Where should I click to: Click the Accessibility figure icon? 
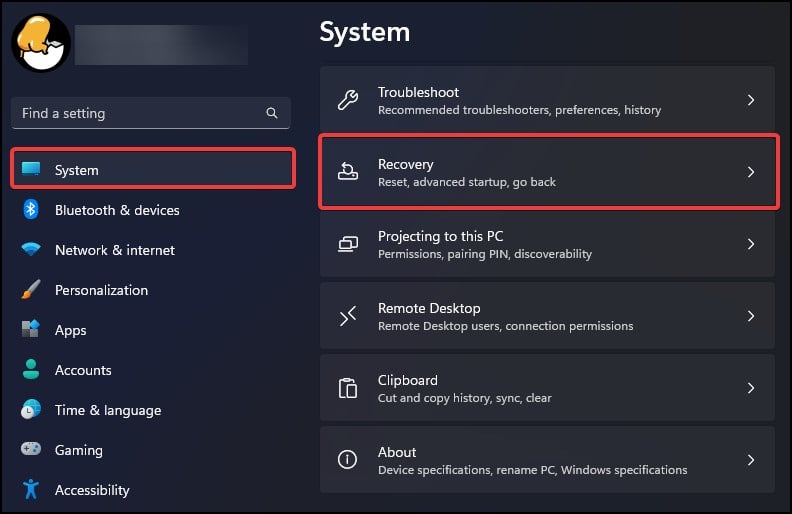(31, 490)
